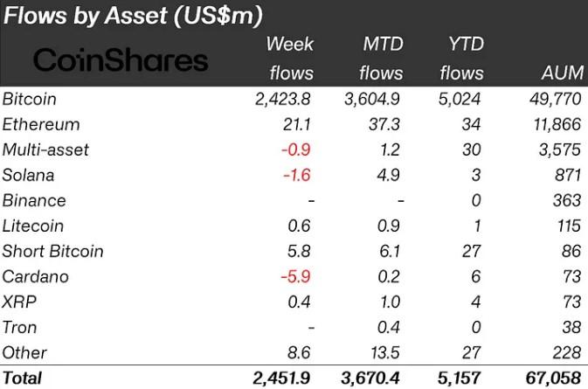Click Bitcoin week flows value 2,423.8
588x389 pixels.
tap(283, 100)
